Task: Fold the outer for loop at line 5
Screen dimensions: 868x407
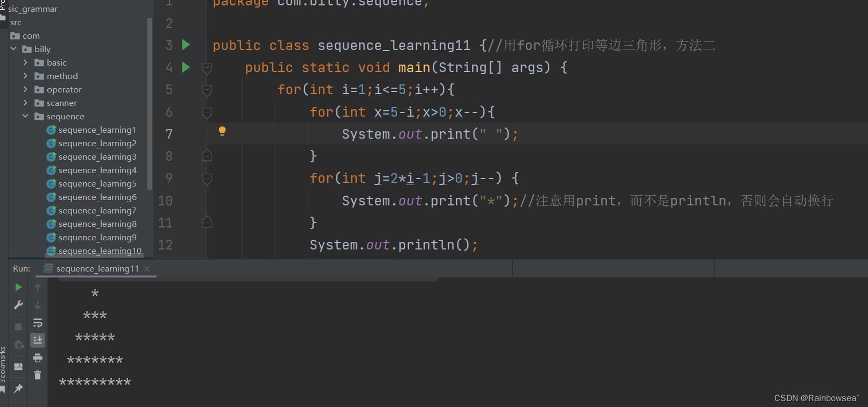Action: (x=207, y=90)
